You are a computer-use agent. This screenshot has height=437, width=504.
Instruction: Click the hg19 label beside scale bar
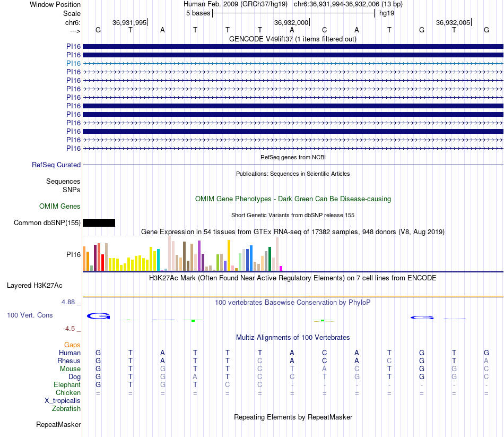click(x=387, y=13)
